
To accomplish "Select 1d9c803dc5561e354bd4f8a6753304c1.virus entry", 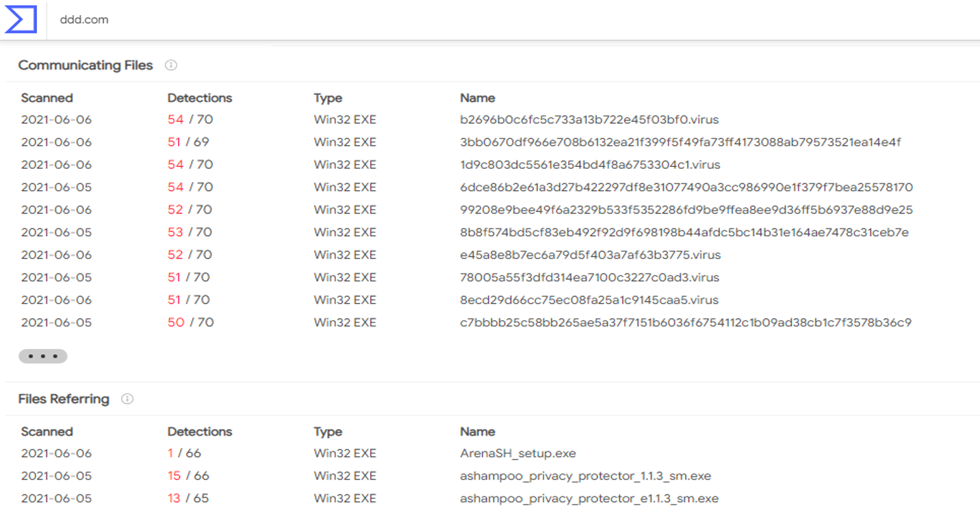I will [x=590, y=165].
